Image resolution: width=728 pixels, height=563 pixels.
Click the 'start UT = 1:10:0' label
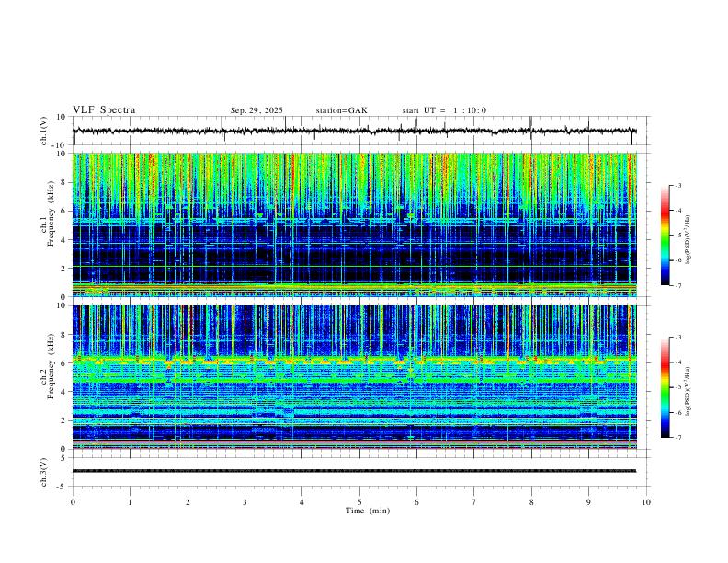444,110
